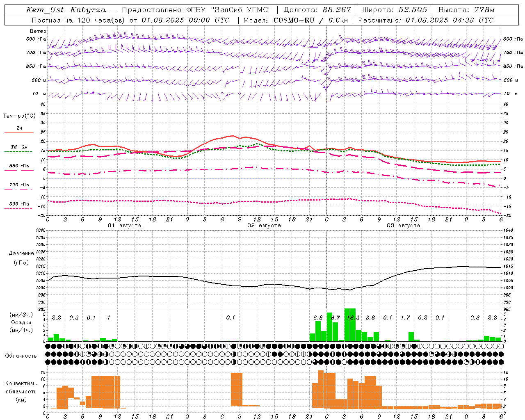Click the Осадки precipitation panel label
The image size is (525, 420).
tap(21, 323)
